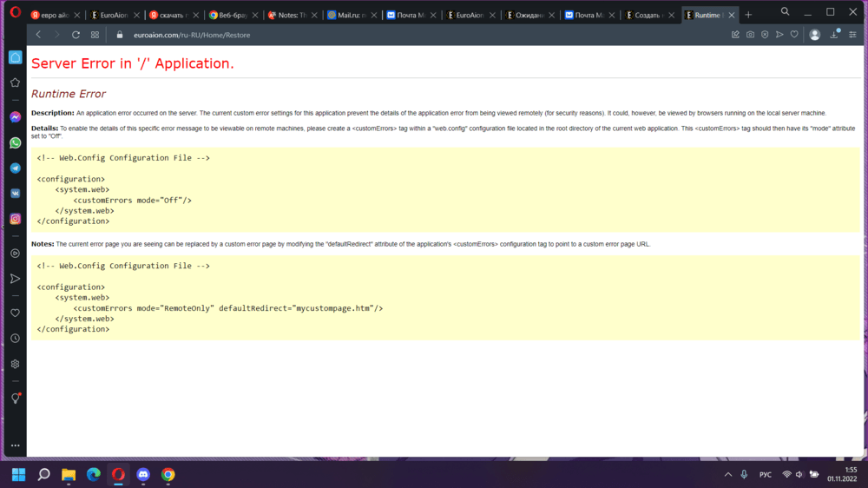This screenshot has height=488, width=868.
Task: Close the Runtime Error tab
Action: [730, 15]
